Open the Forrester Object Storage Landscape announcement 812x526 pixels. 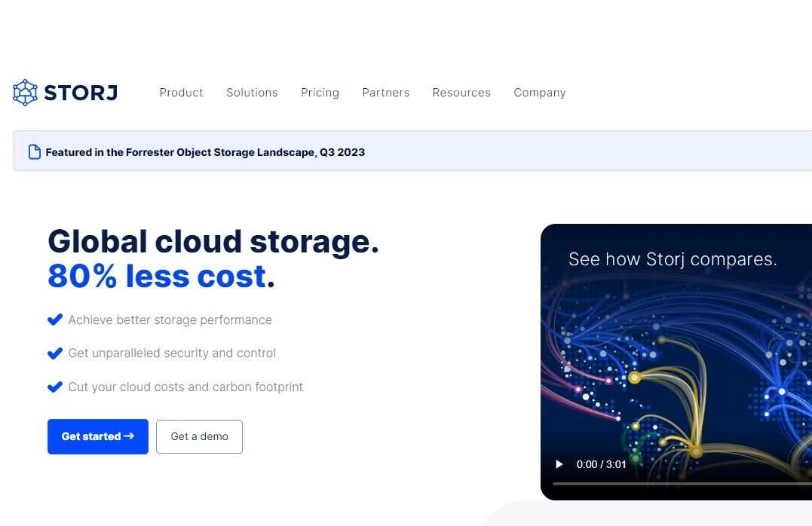pyautogui.click(x=205, y=151)
